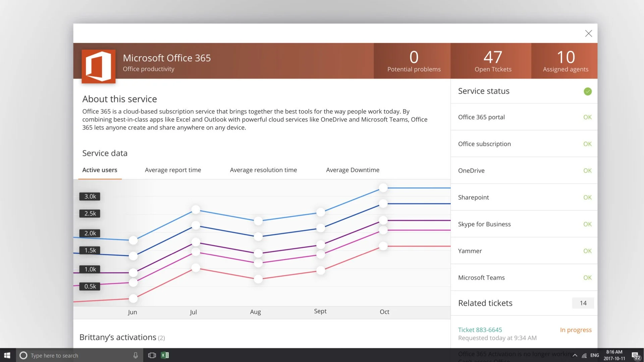Switch to the Average report time tab
644x362 pixels.
173,170
